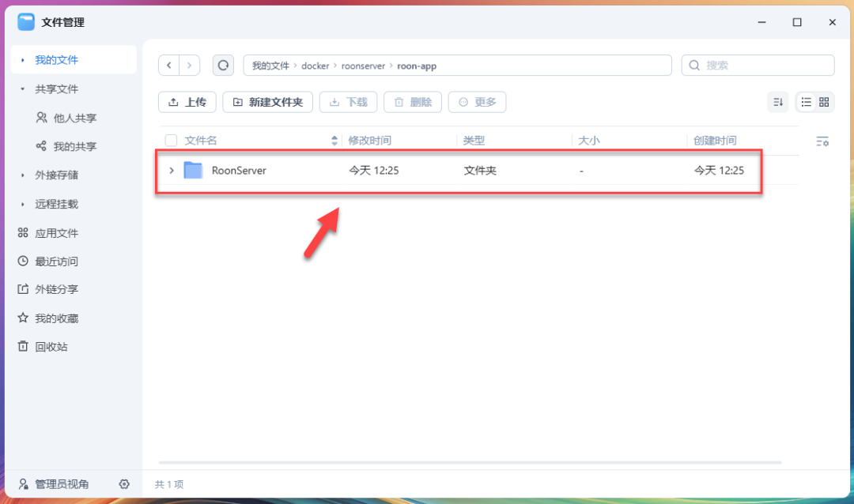Go back with the left arrow button

[x=169, y=66]
